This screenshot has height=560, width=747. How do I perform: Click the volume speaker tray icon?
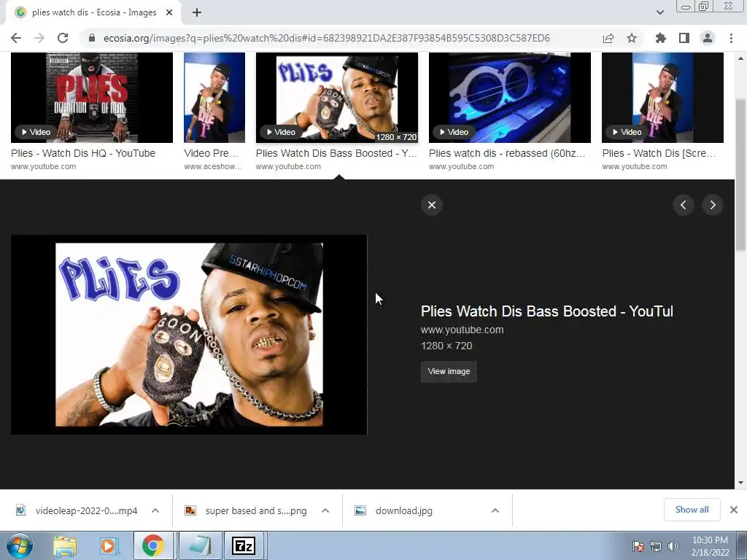point(673,546)
